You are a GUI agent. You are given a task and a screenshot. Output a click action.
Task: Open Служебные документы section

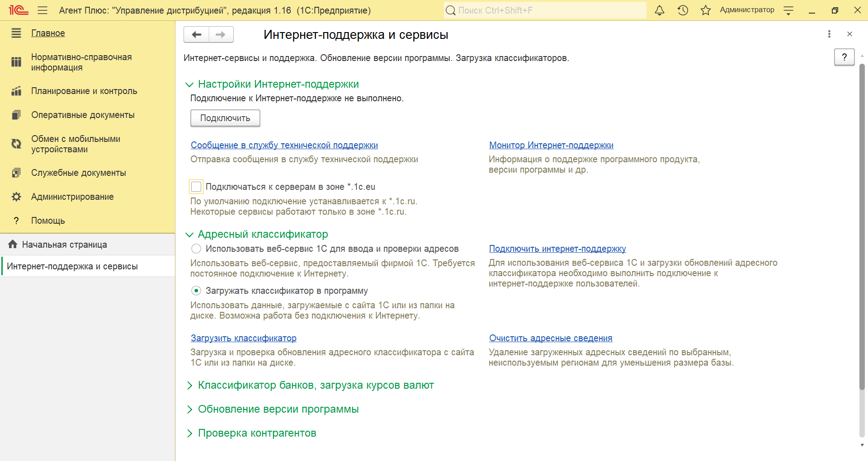(79, 173)
